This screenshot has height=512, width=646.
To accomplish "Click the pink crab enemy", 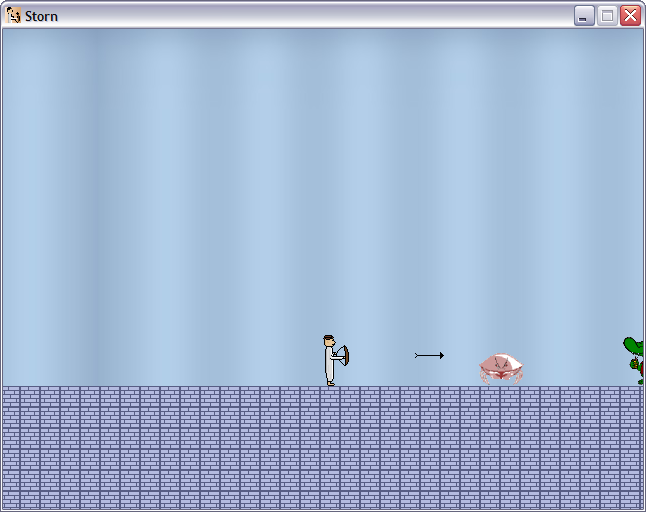I will pos(501,368).
